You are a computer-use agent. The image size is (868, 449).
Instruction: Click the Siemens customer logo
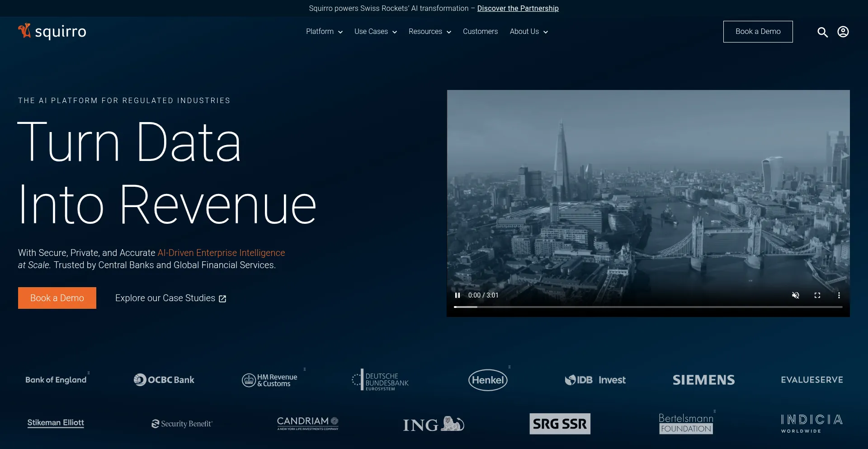[703, 380]
